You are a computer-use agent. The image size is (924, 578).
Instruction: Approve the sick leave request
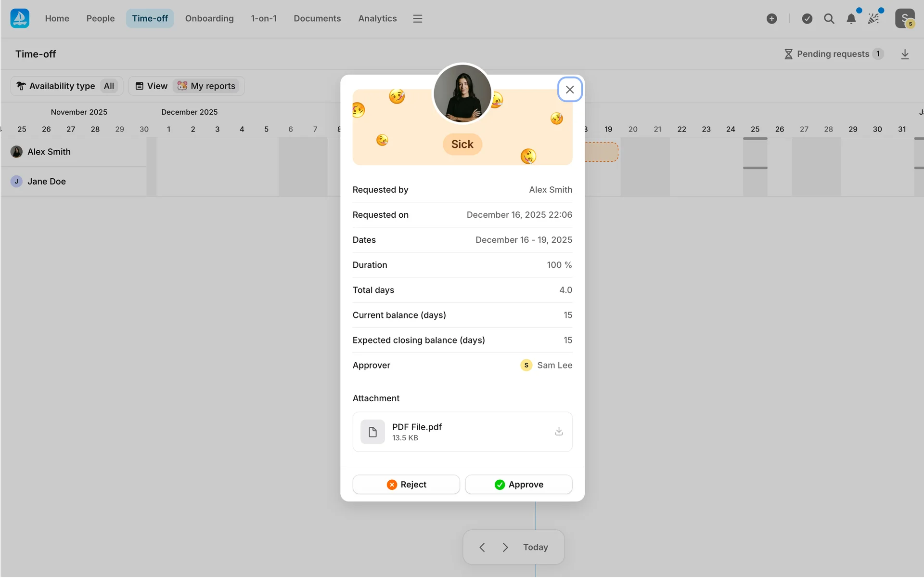[518, 484]
